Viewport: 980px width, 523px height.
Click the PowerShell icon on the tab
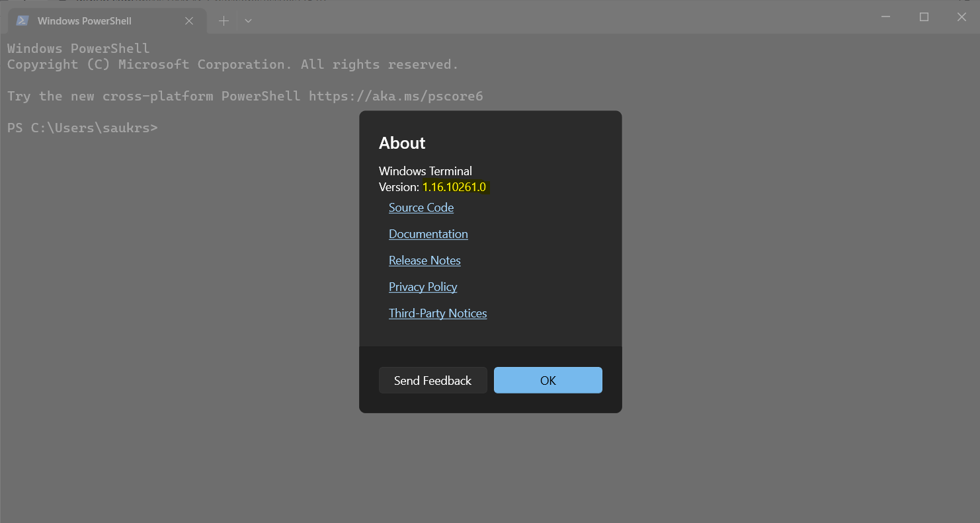point(22,20)
